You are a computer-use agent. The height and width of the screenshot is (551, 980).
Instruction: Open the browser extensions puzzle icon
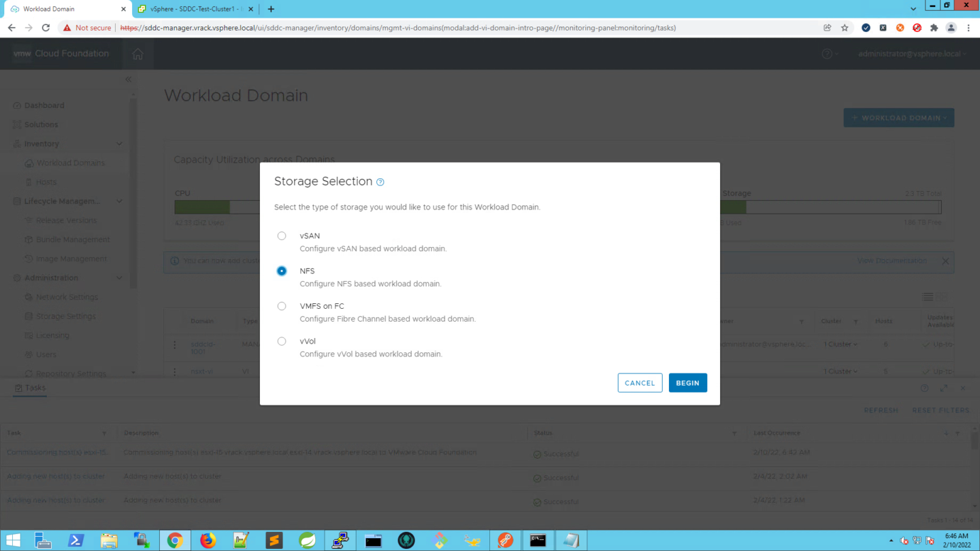(934, 28)
